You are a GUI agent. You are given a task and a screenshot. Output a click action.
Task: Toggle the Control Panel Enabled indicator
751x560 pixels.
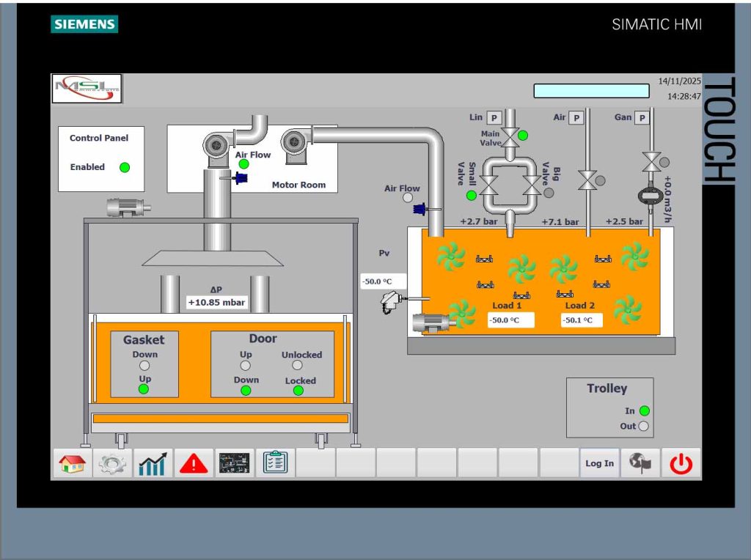[125, 167]
